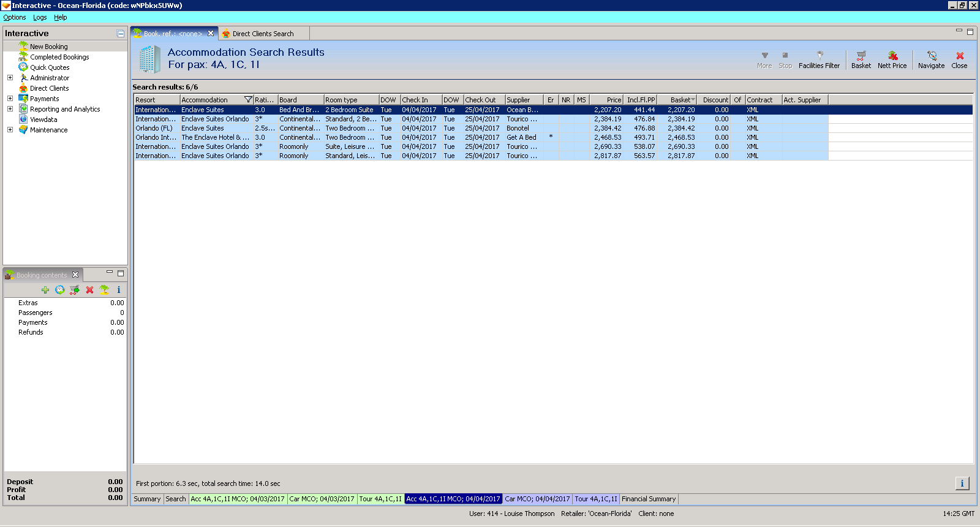The height and width of the screenshot is (527, 980).
Task: Collapse the Interactive panel
Action: (x=121, y=34)
